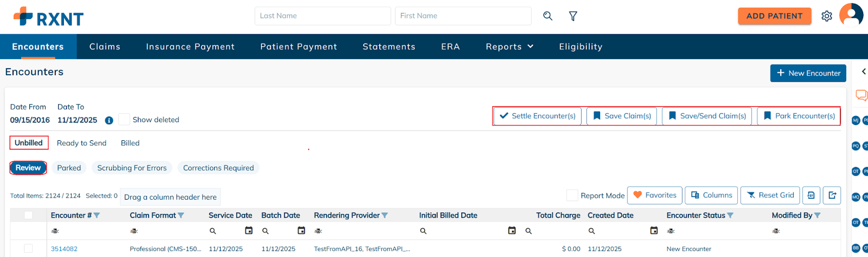Screen dimensions: 868x257
Task: Click the New Encounter button
Action: coord(808,73)
